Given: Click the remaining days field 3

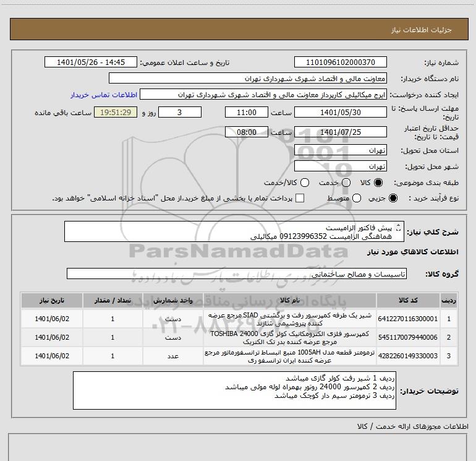Looking at the screenshot, I should 180,112.
